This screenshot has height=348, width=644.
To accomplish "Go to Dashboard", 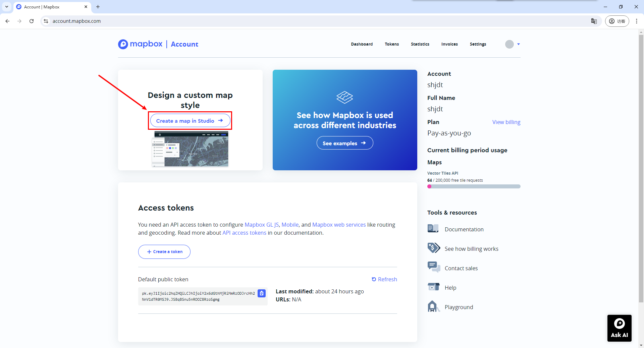I will tap(362, 44).
